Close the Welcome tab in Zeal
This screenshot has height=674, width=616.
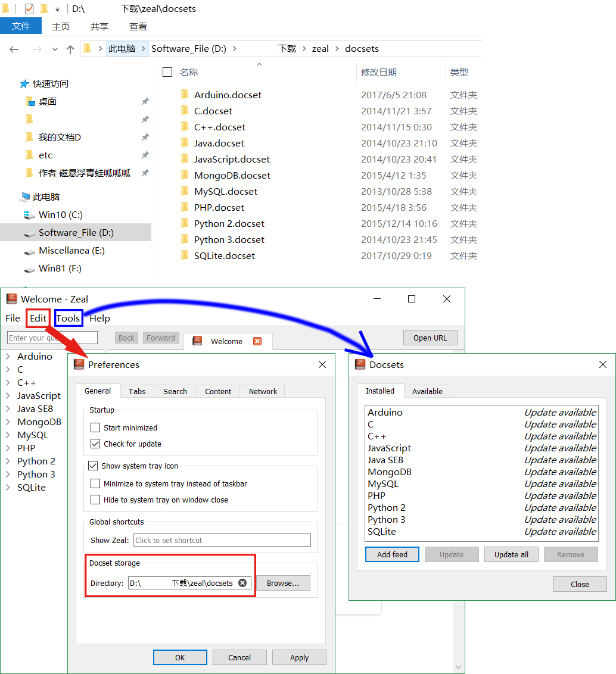(257, 341)
